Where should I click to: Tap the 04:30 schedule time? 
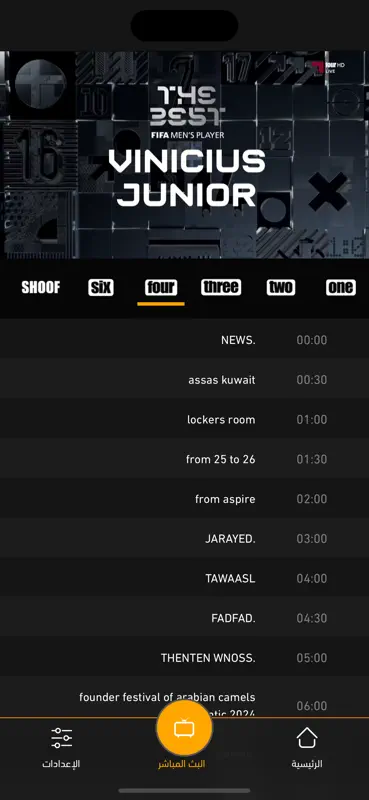coord(312,618)
